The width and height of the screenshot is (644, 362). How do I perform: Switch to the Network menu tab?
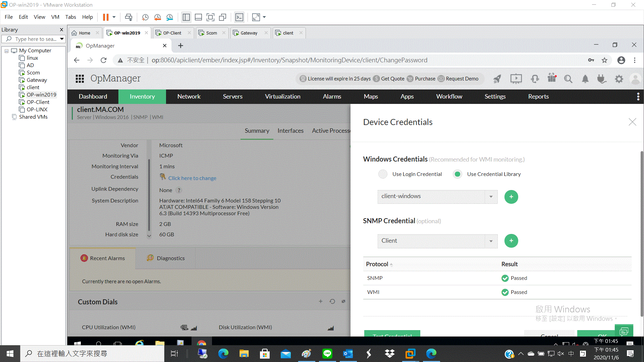(189, 97)
